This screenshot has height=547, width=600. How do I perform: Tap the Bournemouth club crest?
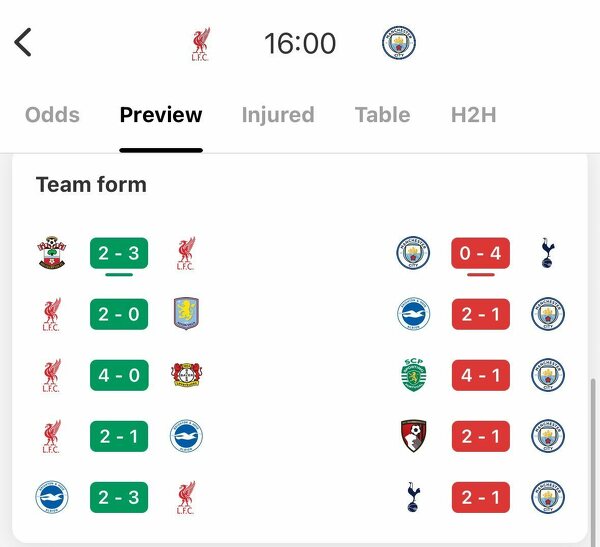413,436
